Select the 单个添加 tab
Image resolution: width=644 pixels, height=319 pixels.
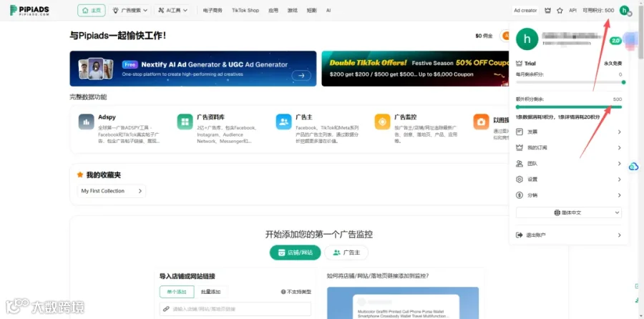(177, 292)
